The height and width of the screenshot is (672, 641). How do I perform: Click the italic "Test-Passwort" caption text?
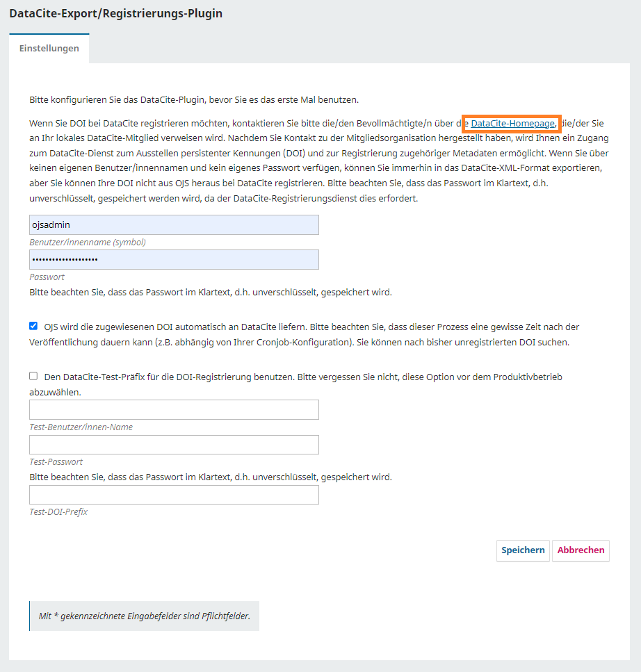coord(56,462)
